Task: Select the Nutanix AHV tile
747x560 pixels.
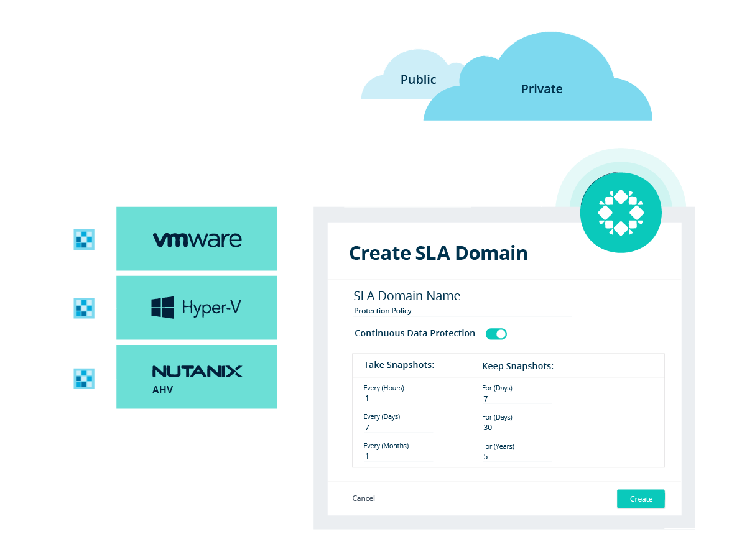Action: point(197,377)
